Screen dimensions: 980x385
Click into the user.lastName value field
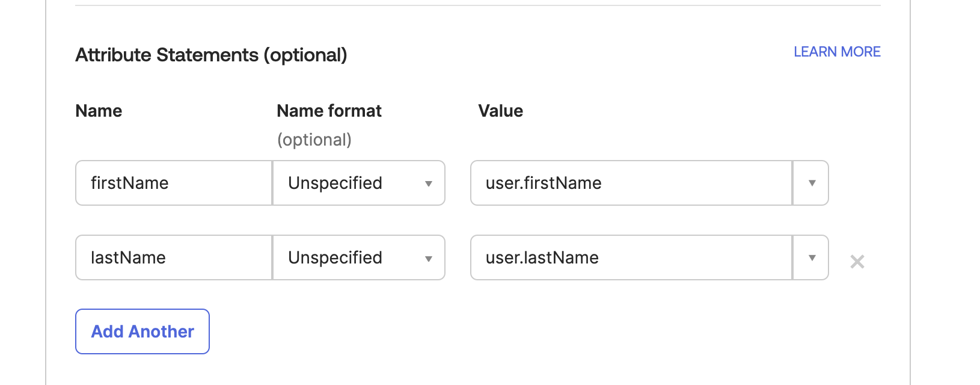coord(631,257)
